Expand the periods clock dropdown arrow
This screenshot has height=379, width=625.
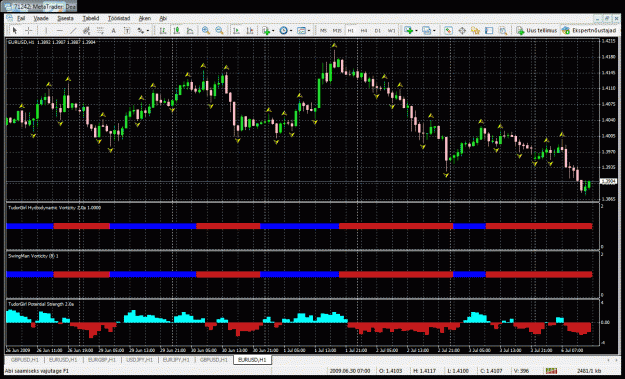pyautogui.click(x=291, y=31)
